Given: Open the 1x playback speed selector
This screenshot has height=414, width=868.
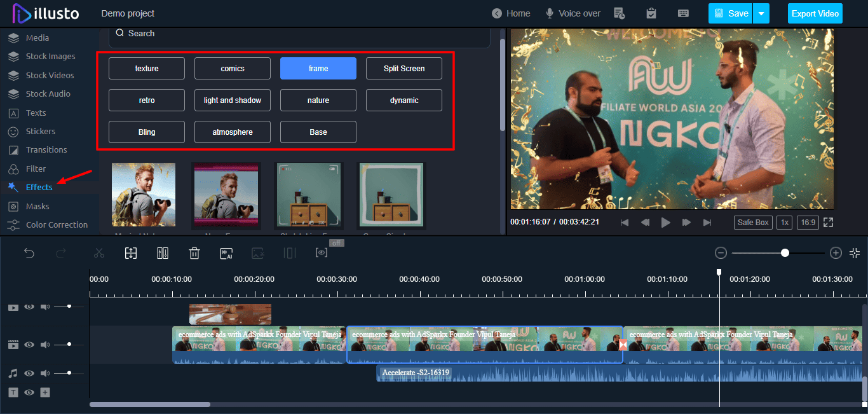Looking at the screenshot, I should click(x=785, y=223).
